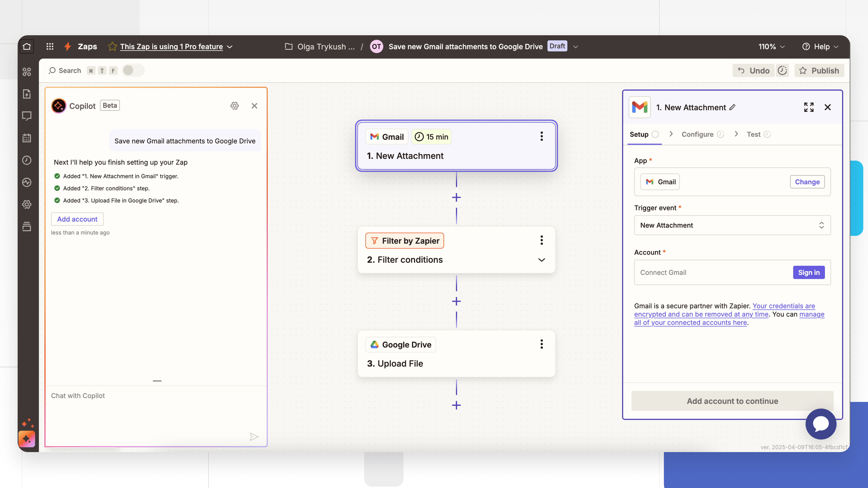This screenshot has height=488, width=868.
Task: Open the Trigger event dropdown
Action: pyautogui.click(x=732, y=225)
